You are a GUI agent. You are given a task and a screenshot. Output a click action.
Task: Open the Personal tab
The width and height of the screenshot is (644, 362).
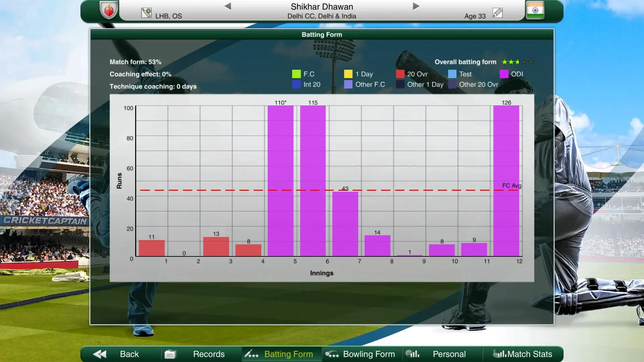449,354
